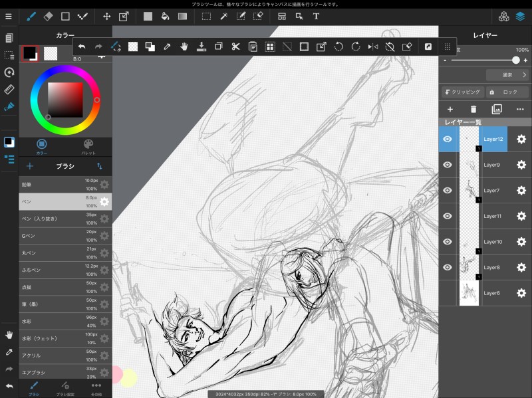This screenshot has height=398, width=532.
Task: Click the クリッピング button
Action: tap(463, 92)
